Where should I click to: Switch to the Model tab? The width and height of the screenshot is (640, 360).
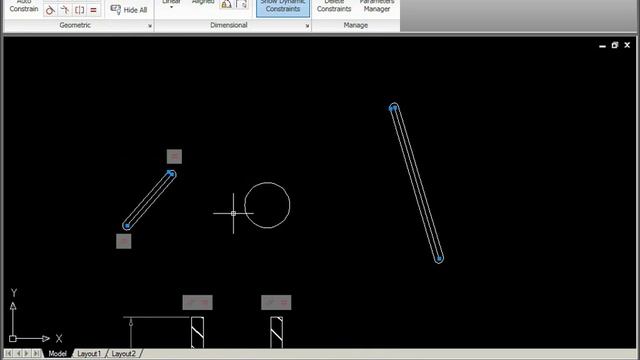point(58,353)
